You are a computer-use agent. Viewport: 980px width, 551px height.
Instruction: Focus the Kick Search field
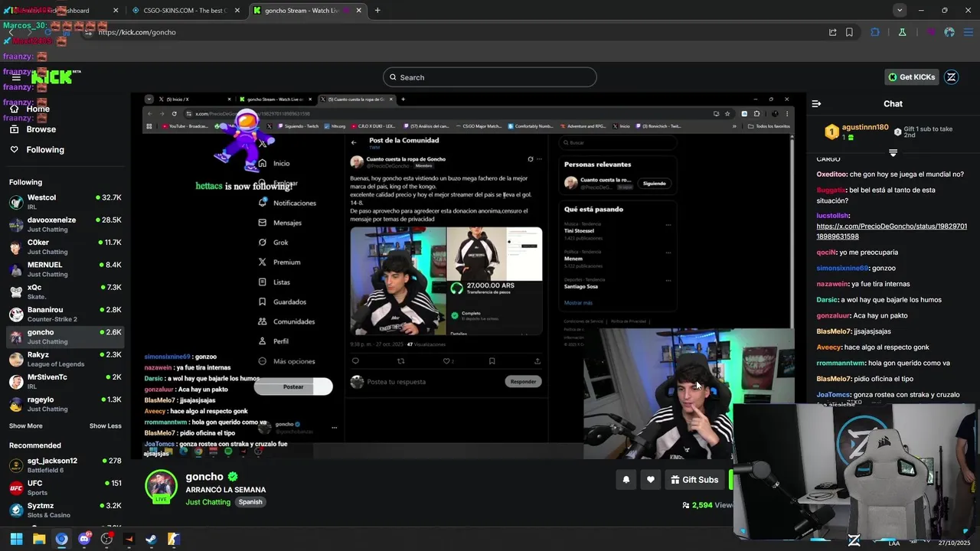pyautogui.click(x=490, y=77)
